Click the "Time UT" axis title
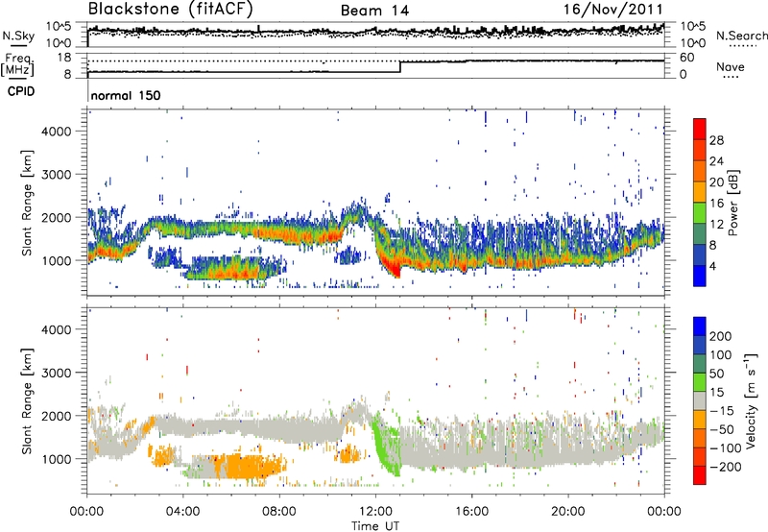This screenshot has width=768, height=532. [x=375, y=526]
